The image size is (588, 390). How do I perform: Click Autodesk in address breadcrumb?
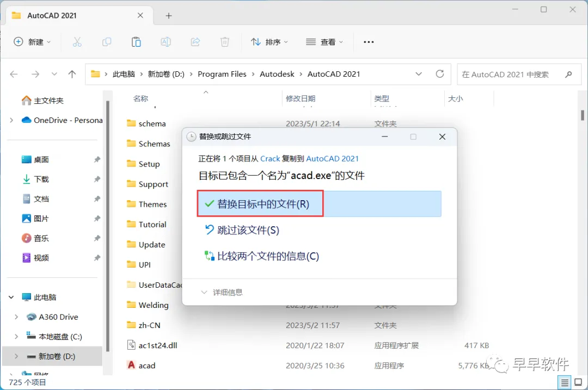(277, 74)
